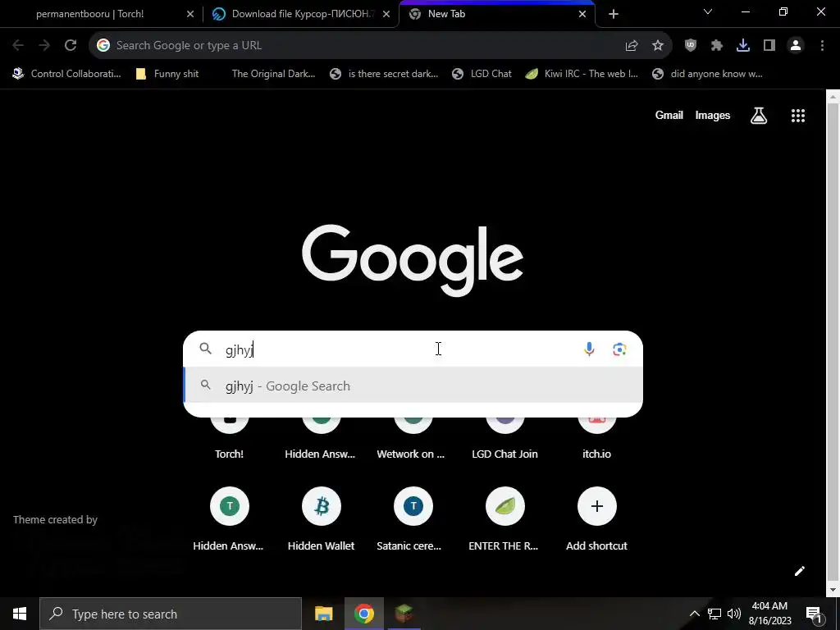The image size is (840, 630).
Task: Open the is there secret dark... bookmark
Action: point(384,74)
